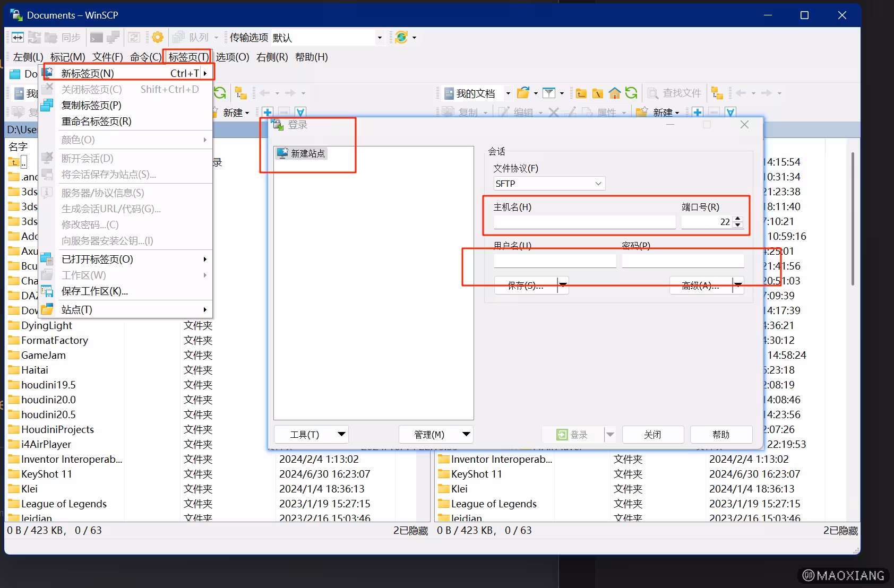This screenshot has height=588, width=894.
Task: Open the 文件协议 SFTP dropdown
Action: click(597, 183)
